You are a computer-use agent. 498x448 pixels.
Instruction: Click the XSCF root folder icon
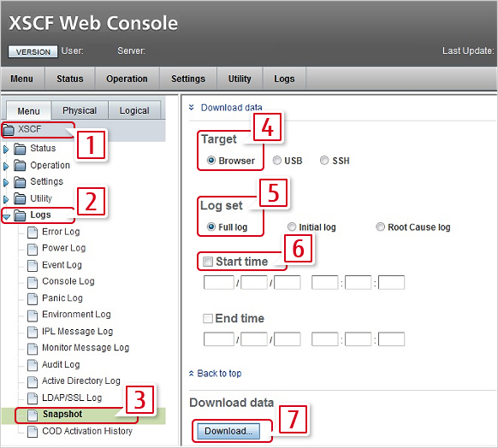pos(9,130)
